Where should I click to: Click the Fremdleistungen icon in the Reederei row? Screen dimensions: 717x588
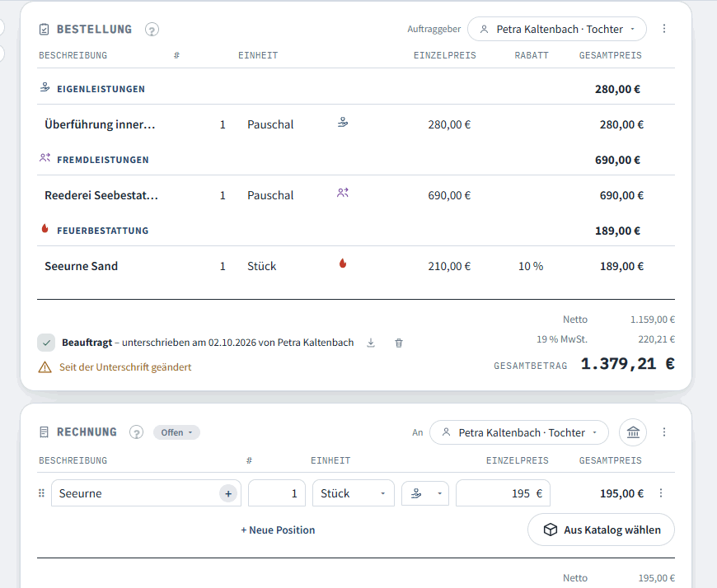pyautogui.click(x=343, y=193)
